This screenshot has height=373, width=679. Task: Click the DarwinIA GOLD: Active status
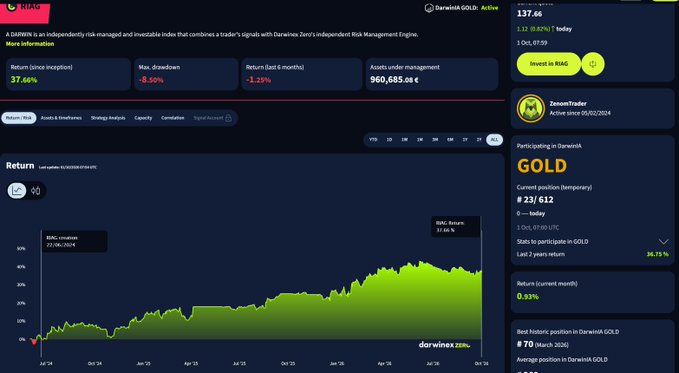pyautogui.click(x=462, y=8)
